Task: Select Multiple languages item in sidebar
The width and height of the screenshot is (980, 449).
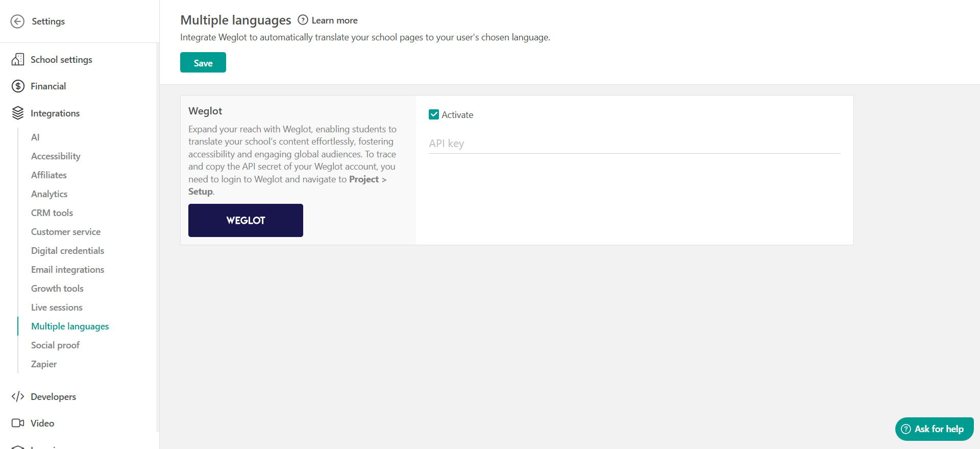Action: click(x=70, y=326)
